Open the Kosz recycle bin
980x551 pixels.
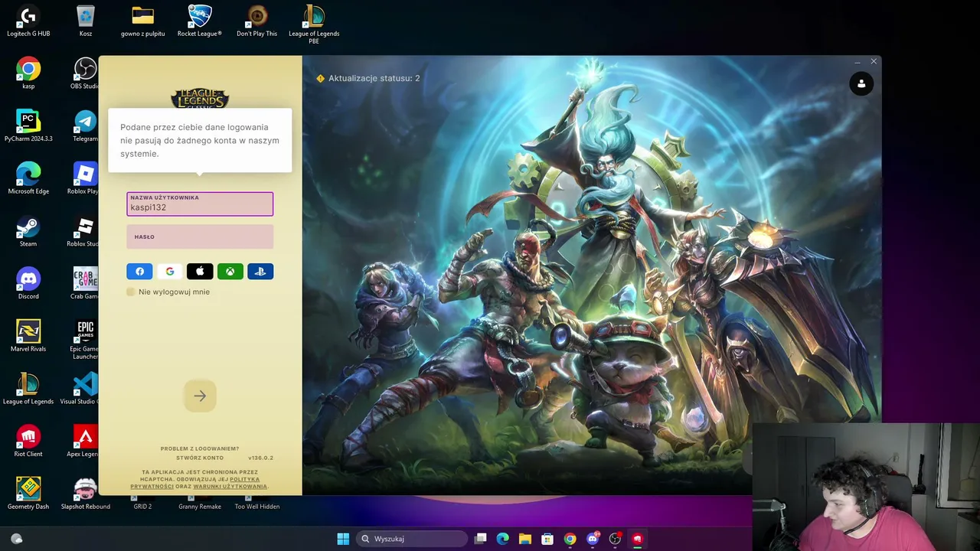coord(86,21)
